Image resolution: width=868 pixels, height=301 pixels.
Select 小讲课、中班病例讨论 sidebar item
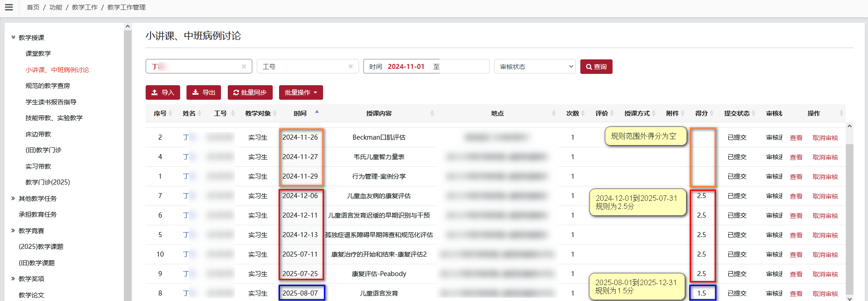(x=57, y=70)
